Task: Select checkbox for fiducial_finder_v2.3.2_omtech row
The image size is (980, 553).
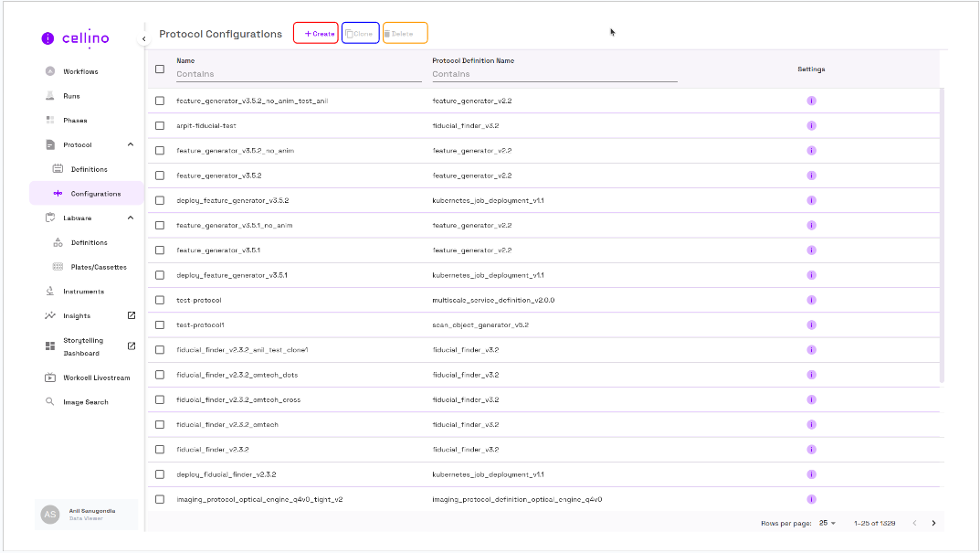Action: pos(160,424)
